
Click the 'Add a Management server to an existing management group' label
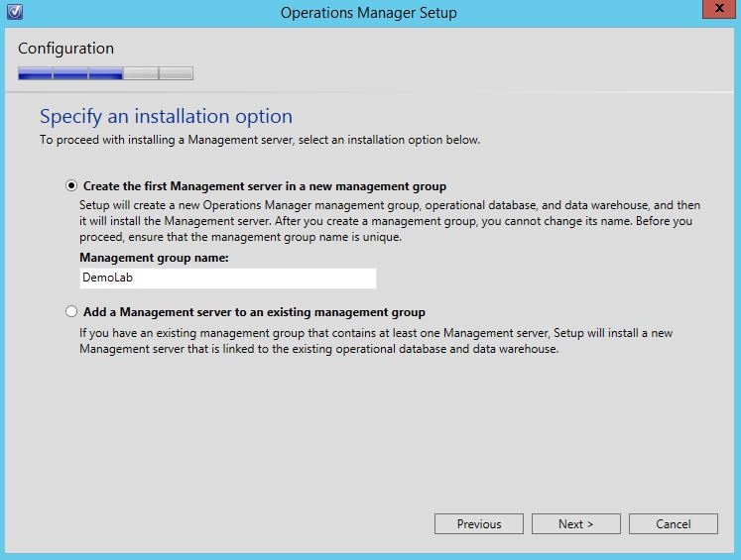254,311
